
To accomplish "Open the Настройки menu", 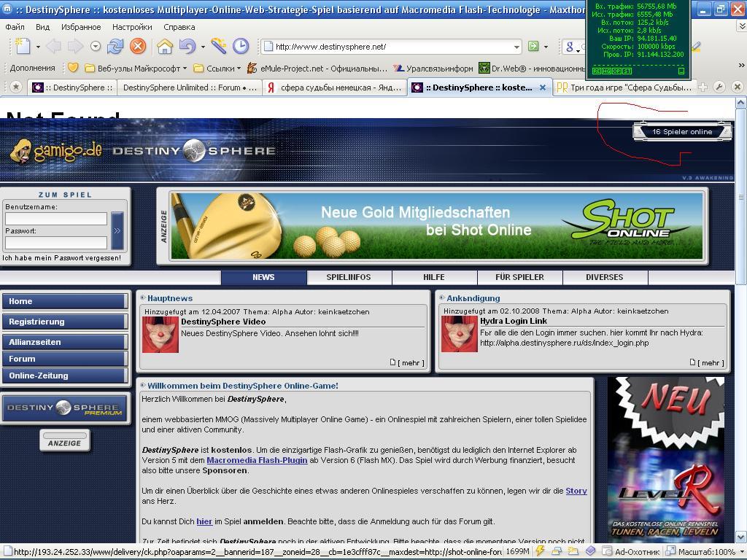I will (x=132, y=27).
